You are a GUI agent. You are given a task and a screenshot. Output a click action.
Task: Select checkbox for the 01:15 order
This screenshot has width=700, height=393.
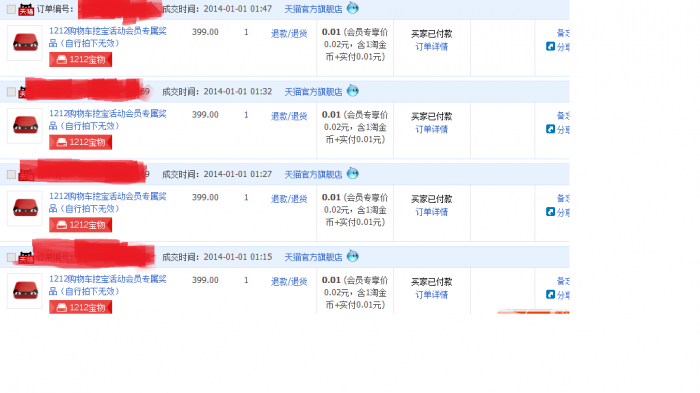coord(11,257)
